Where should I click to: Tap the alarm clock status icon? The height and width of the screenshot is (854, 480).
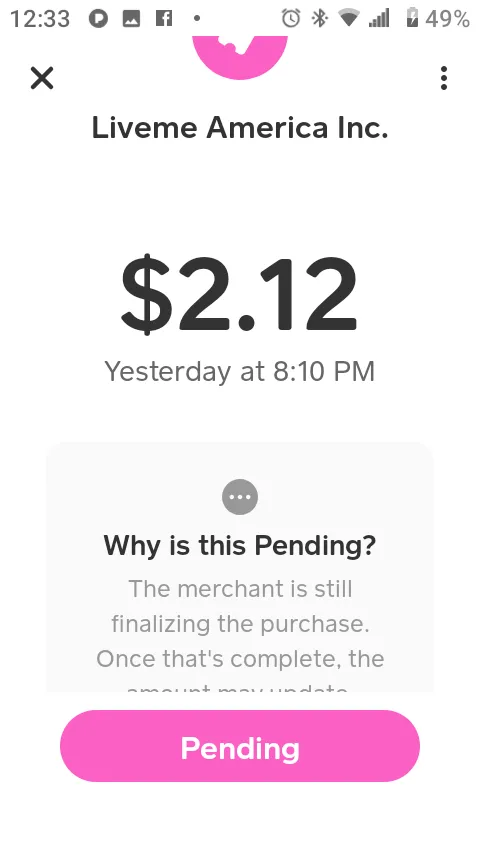point(291,19)
